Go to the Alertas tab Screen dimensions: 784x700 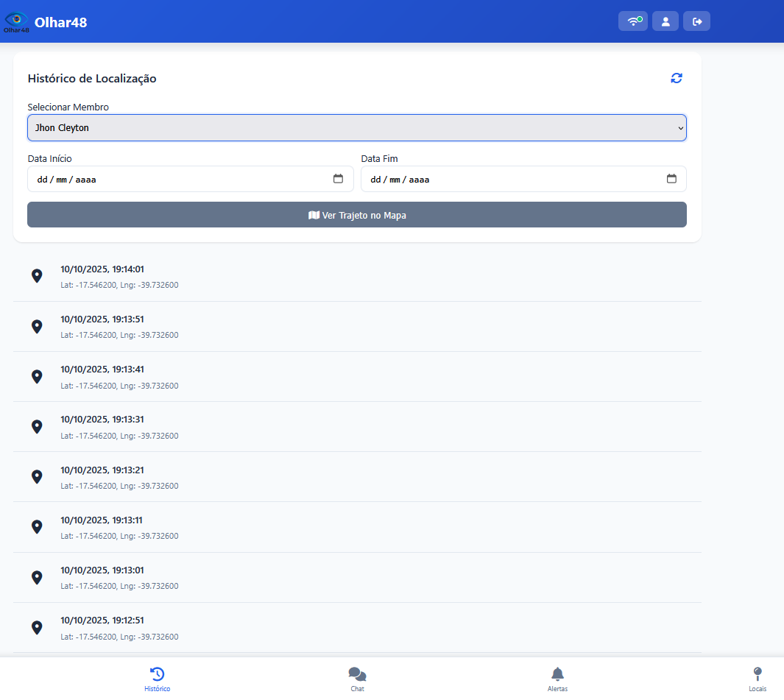[557, 679]
